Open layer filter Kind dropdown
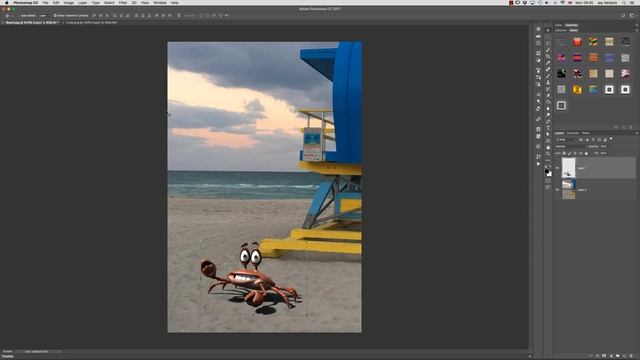 click(566, 140)
